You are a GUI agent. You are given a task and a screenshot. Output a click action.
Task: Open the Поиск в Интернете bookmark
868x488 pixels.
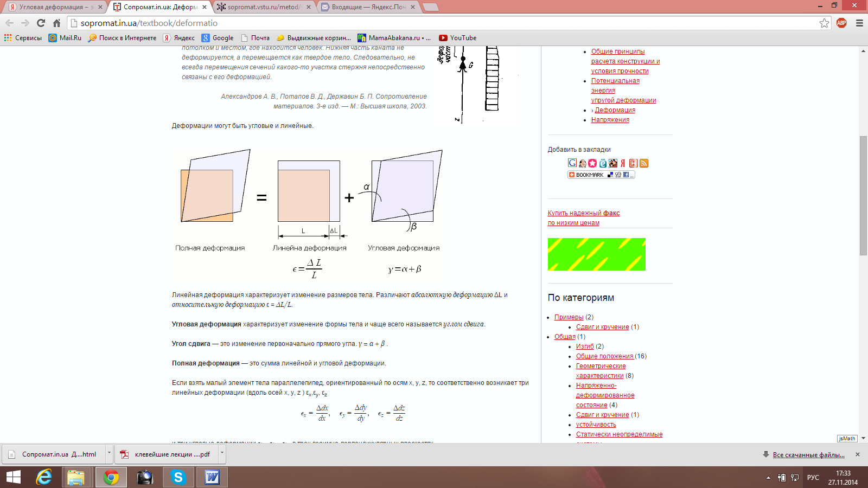point(123,38)
